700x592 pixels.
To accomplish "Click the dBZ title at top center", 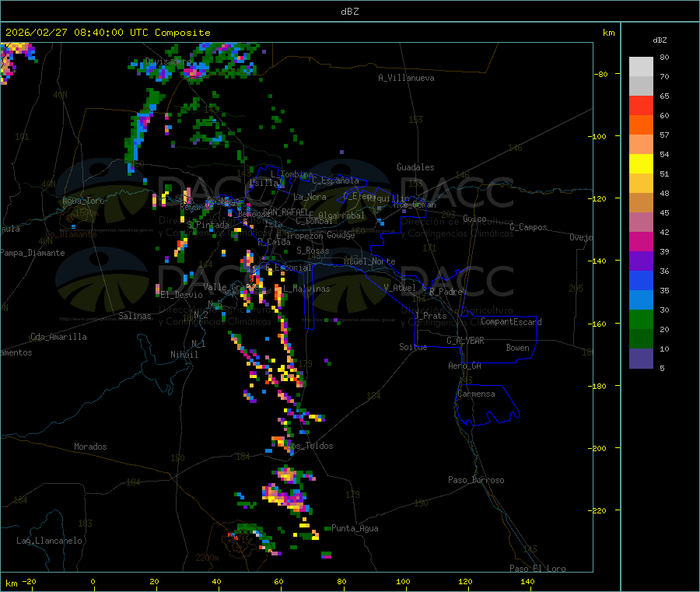I will point(349,12).
